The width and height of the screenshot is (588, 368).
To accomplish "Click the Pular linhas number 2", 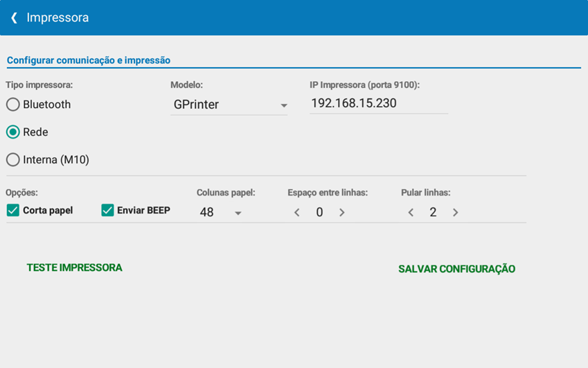I will pos(433,213).
